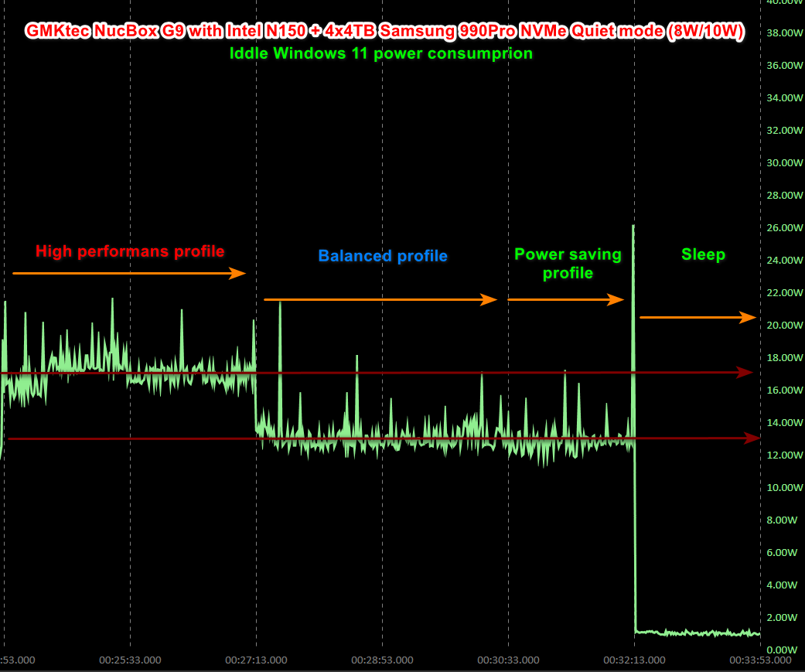The image size is (805, 672).
Task: Click the orange arrow below Power saving profile
Action: (x=565, y=299)
